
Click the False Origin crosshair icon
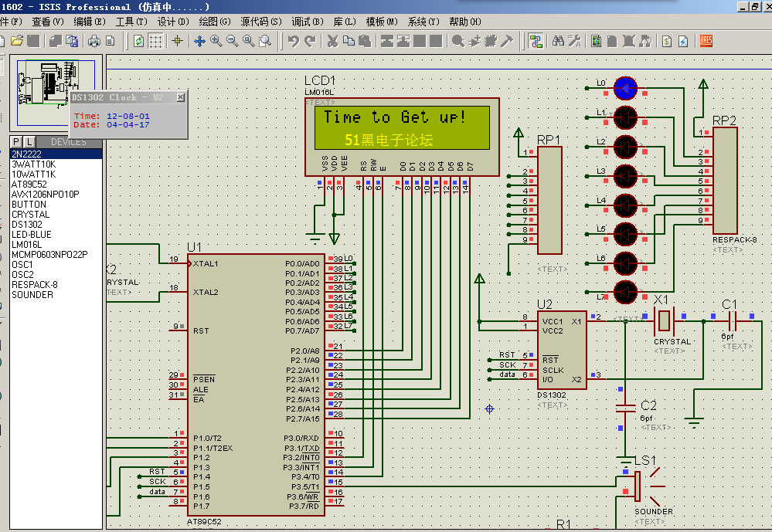tap(177, 41)
